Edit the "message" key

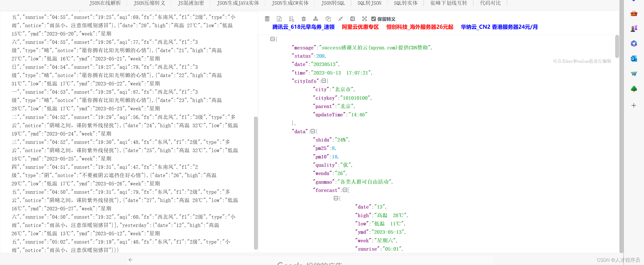[304, 48]
